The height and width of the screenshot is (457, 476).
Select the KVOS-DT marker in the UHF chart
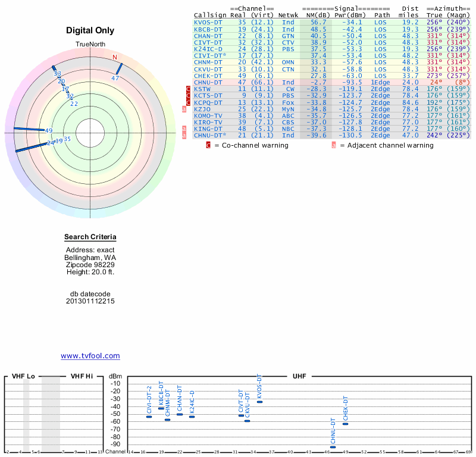click(259, 402)
